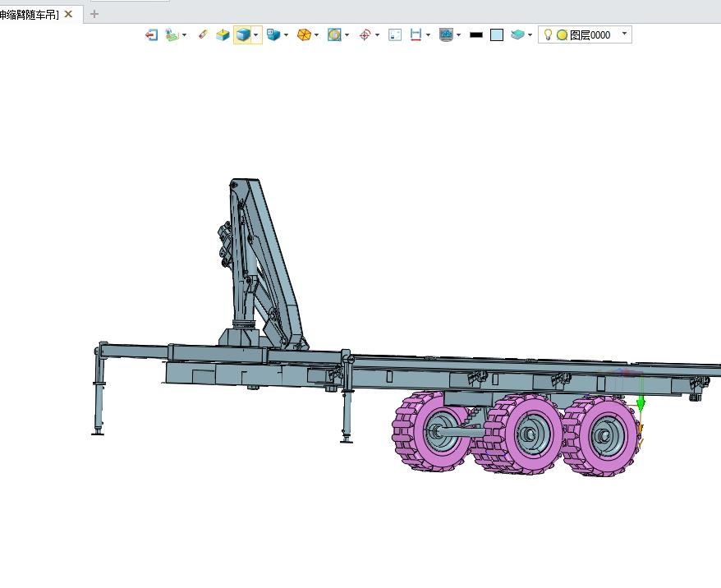Click the eraser/clear tool icon
The height and width of the screenshot is (588, 721).
203,34
